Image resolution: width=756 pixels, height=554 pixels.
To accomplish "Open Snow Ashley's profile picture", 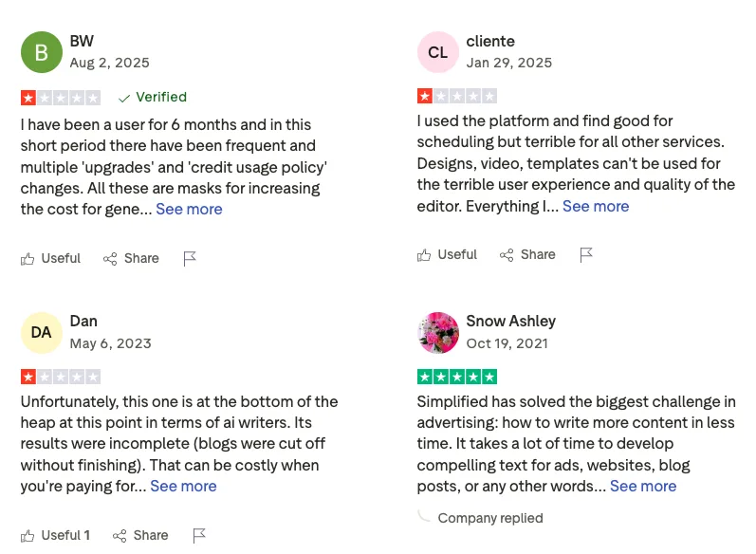I will click(437, 332).
